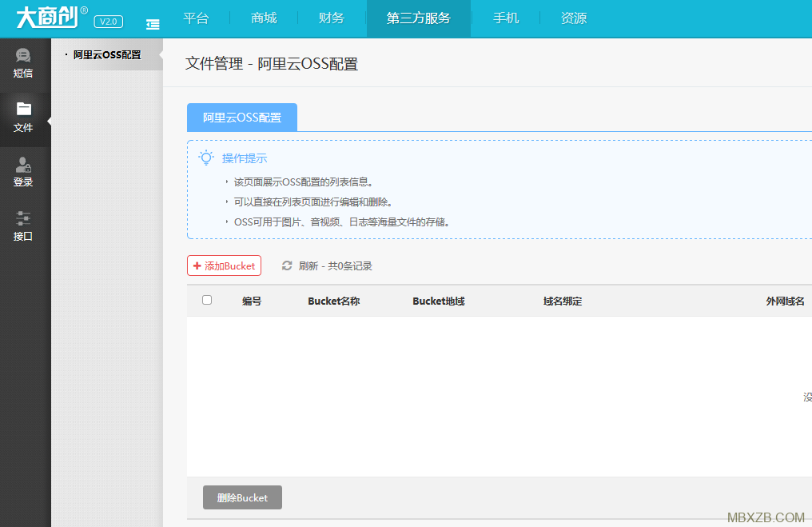
Task: Open the 财务 top menu
Action: [332, 18]
